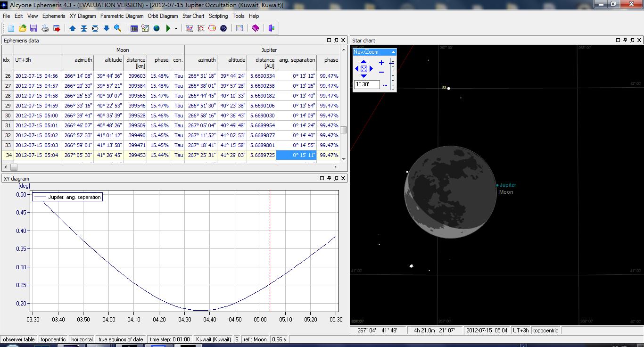This screenshot has width=644, height=347.
Task: Open the XY Diagram menu
Action: pos(83,16)
